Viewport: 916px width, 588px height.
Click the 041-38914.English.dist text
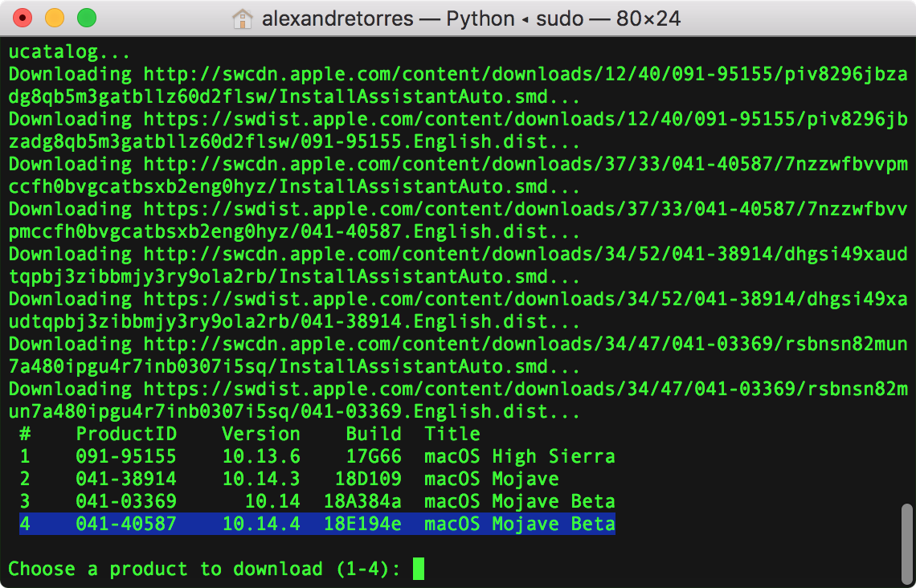click(x=423, y=322)
